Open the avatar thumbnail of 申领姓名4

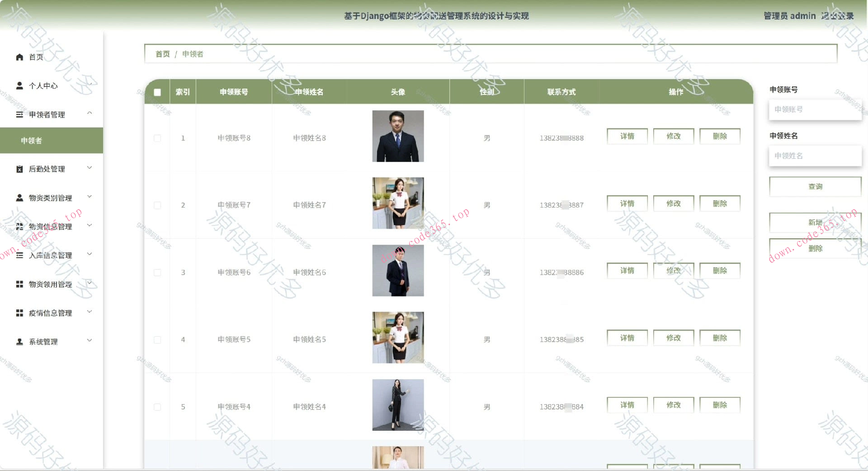(398, 405)
